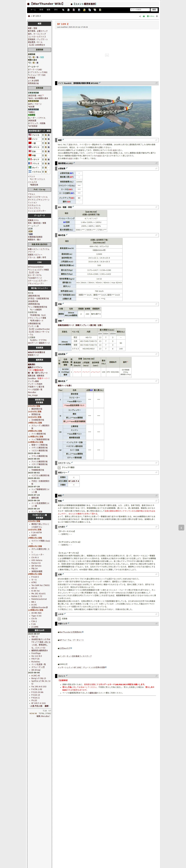Click the German flag icon in the sidebar
The image size is (186, 868).
click(30, 139)
